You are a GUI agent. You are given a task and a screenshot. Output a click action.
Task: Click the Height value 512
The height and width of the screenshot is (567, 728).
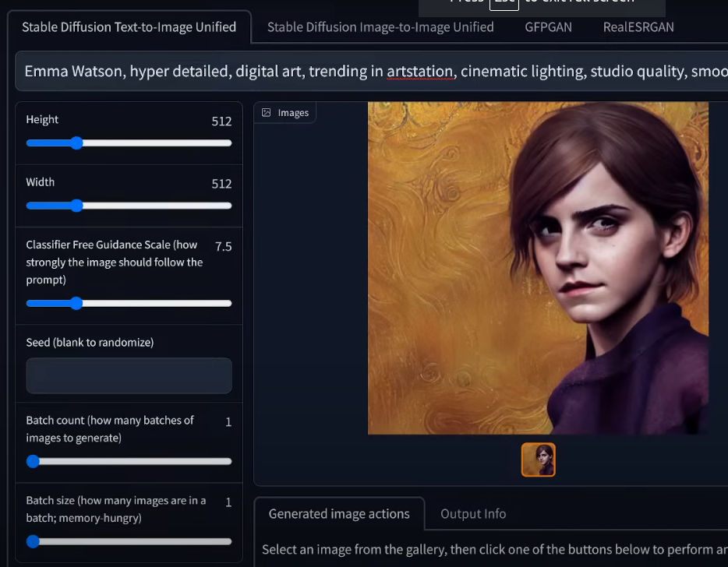221,121
